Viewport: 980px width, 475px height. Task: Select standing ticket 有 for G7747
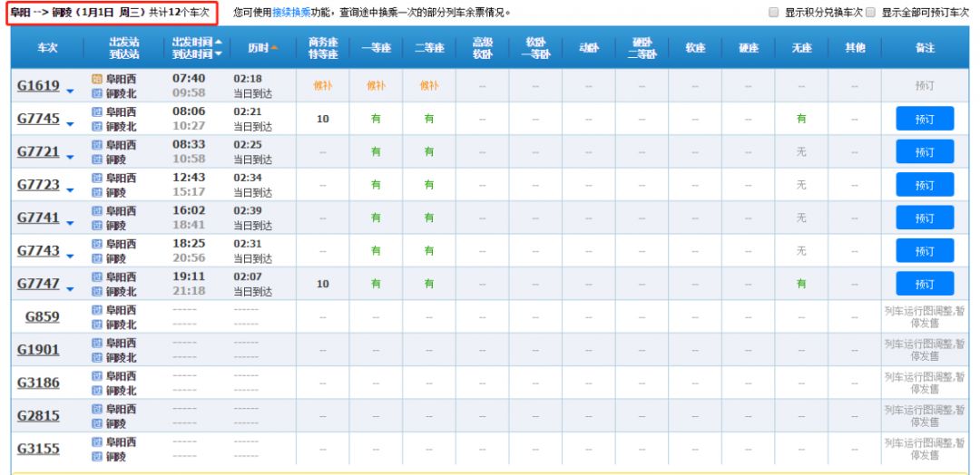tap(801, 284)
